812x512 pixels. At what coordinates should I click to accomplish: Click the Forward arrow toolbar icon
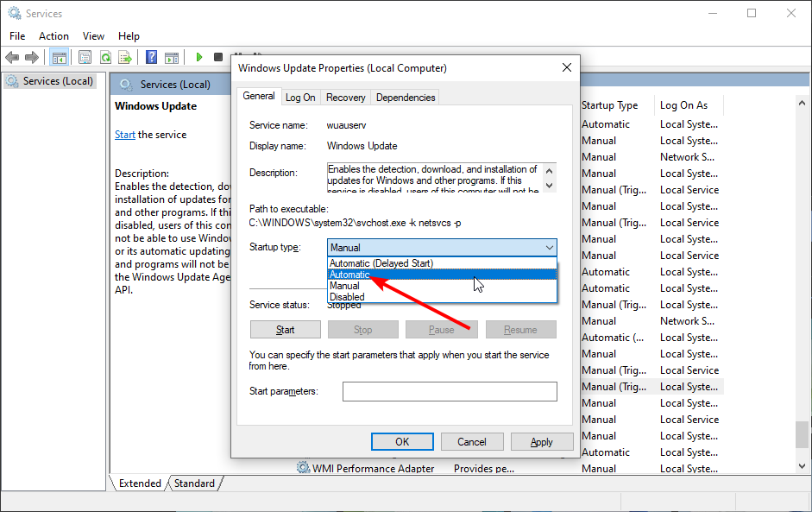(32, 57)
